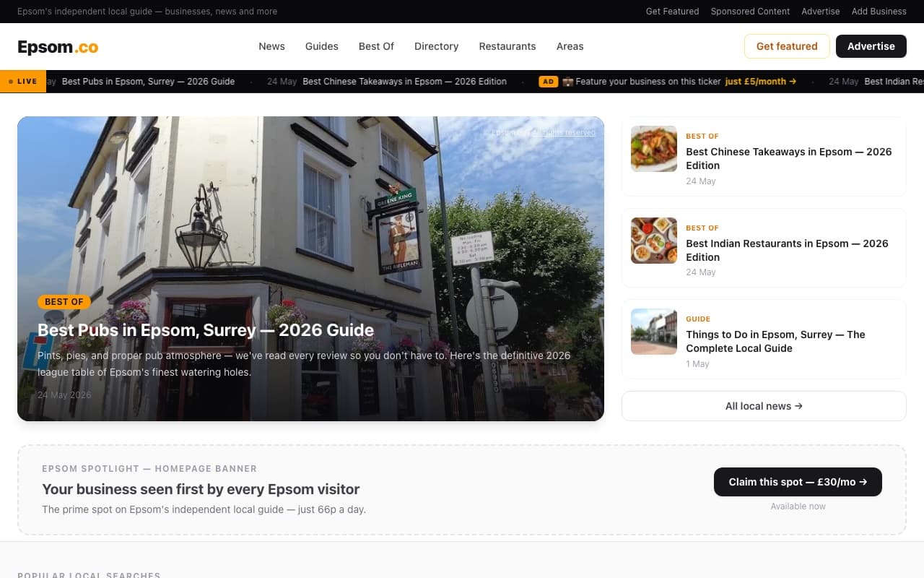Click the just £5/month ticker link
The height and width of the screenshot is (578, 924).
click(x=761, y=82)
